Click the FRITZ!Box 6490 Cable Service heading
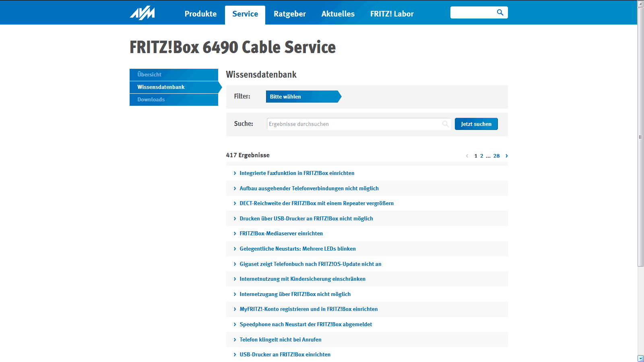 click(233, 47)
